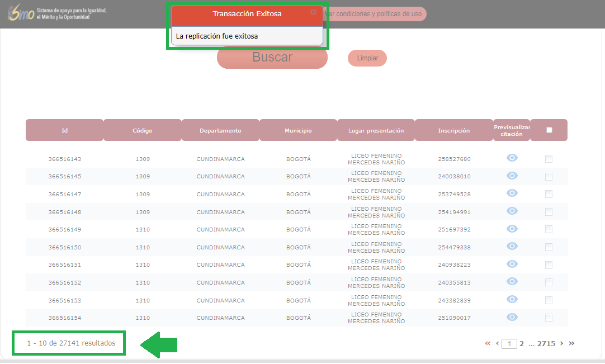The width and height of the screenshot is (605, 364).
Task: Click eye icon for Id 366516152
Action: tap(512, 282)
